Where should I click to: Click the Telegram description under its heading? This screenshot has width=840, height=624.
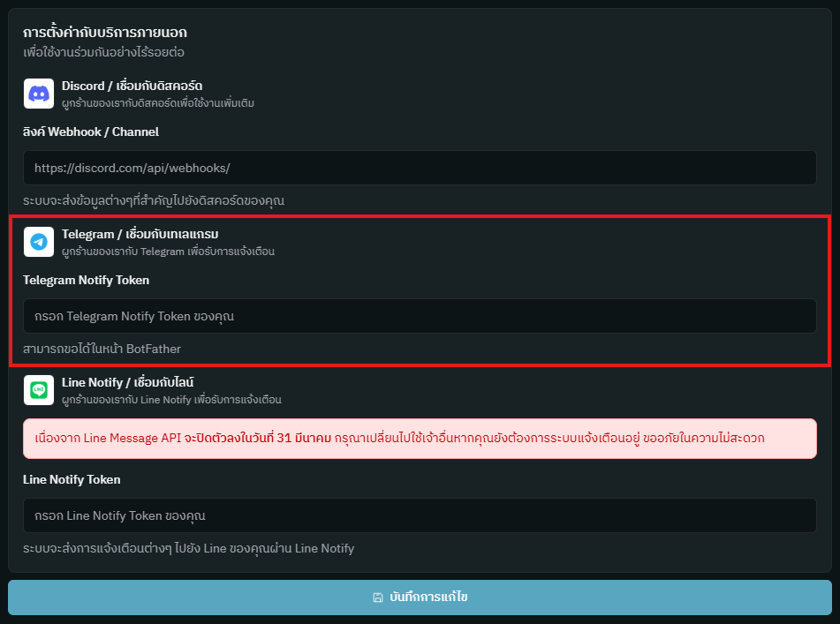pos(168,252)
